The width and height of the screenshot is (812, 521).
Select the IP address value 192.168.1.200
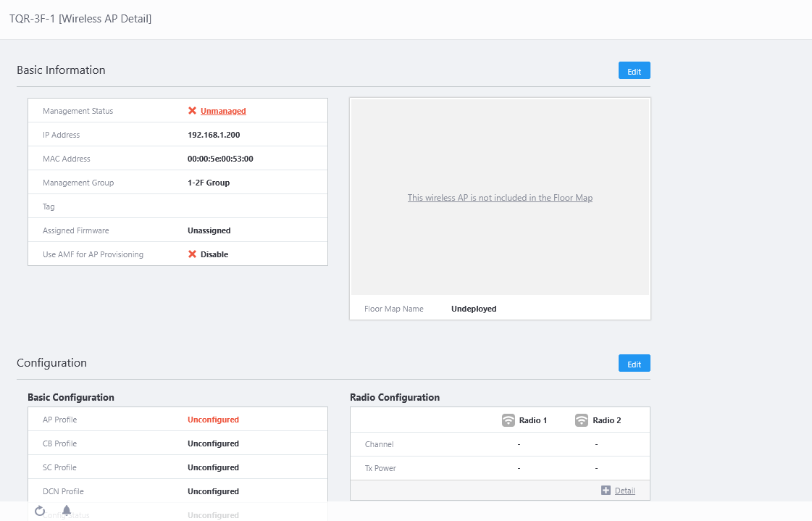[x=214, y=135]
